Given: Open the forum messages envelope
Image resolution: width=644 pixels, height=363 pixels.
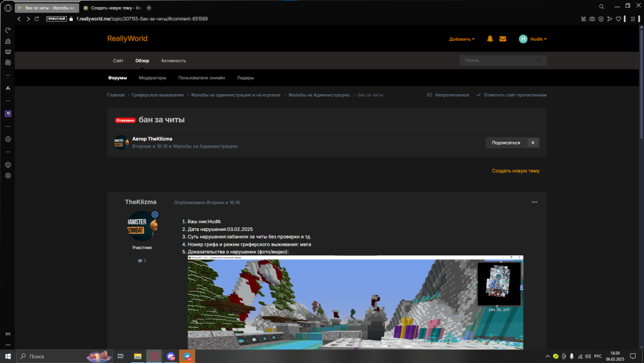Looking at the screenshot, I should (x=503, y=39).
